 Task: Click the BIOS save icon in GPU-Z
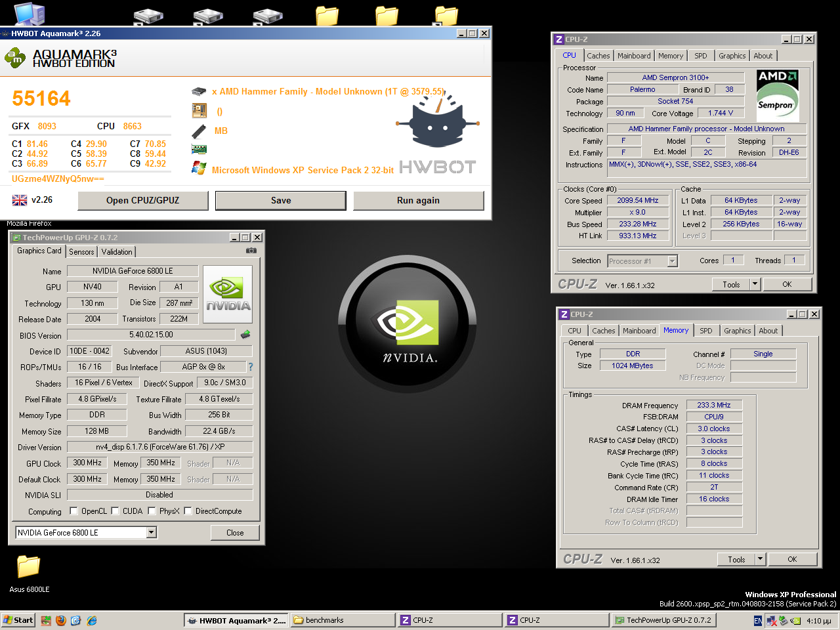245,335
